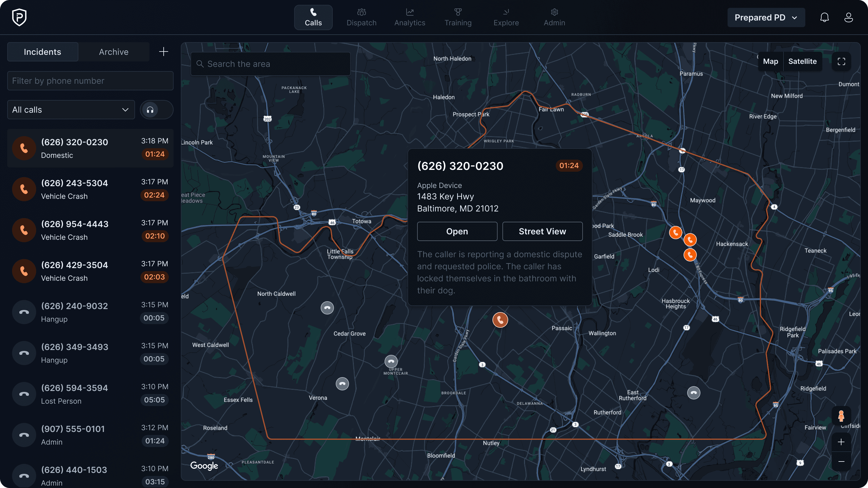Open the user profile icon

848,17
